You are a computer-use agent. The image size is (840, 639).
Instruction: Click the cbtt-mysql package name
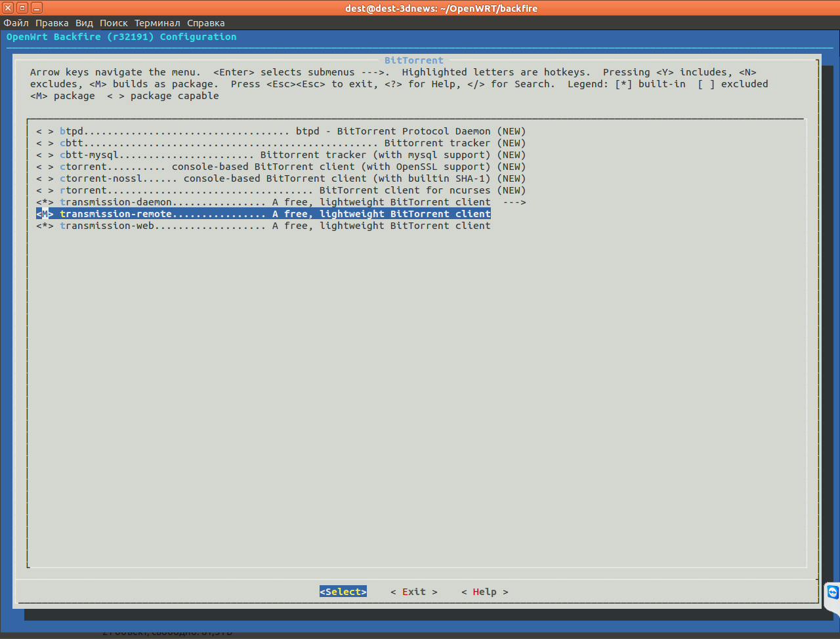pos(89,155)
